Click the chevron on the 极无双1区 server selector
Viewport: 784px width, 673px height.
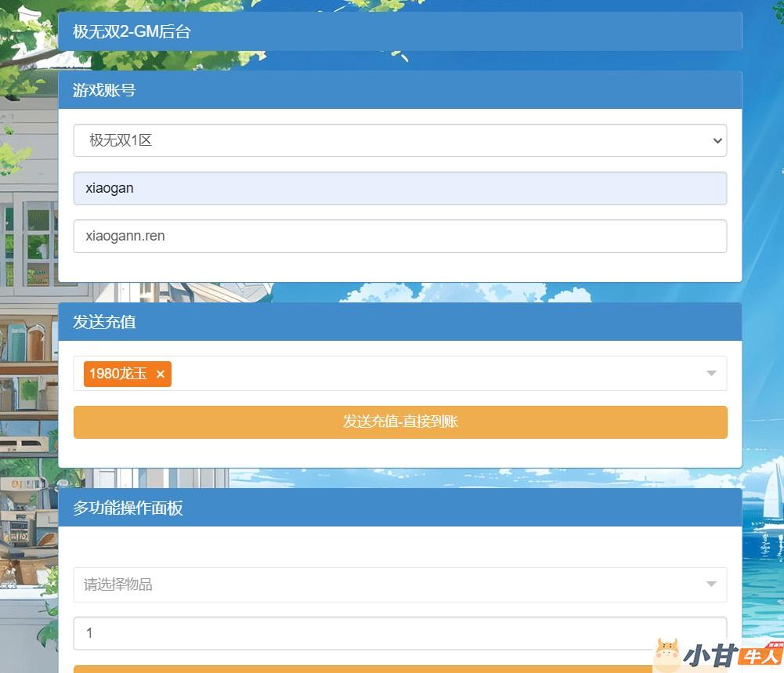pos(717,141)
